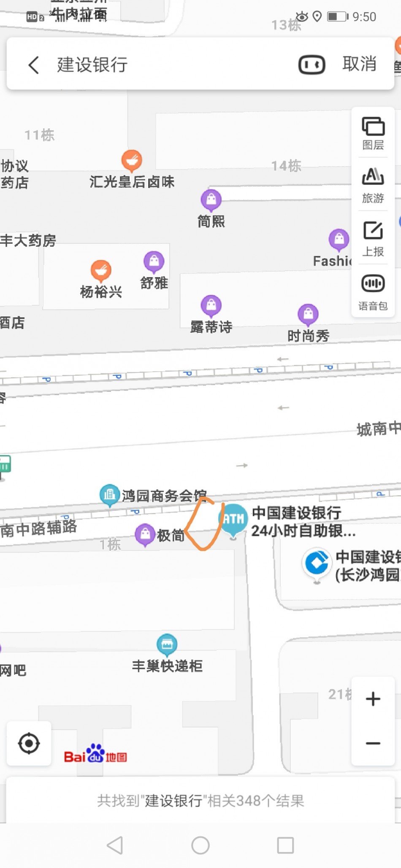Tap the back arrow in search bar
This screenshot has height=868, width=401.
pos(34,65)
